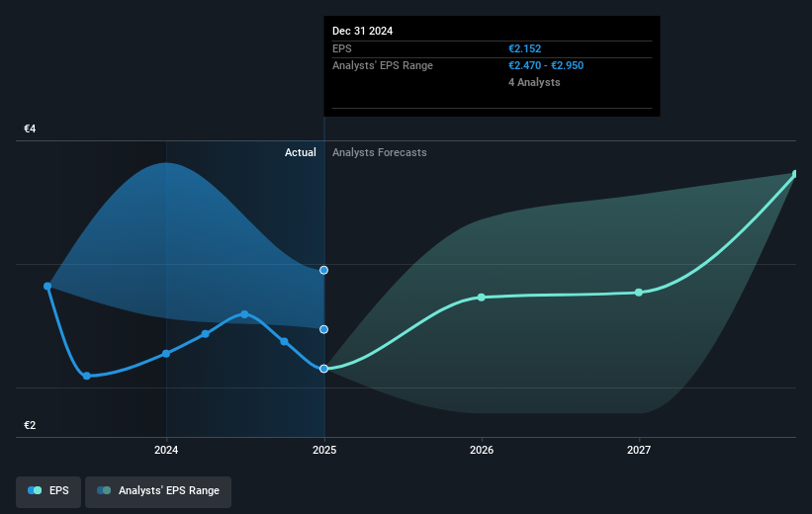
Task: Click the first EPS data point at chart start
Action: [x=47, y=287]
